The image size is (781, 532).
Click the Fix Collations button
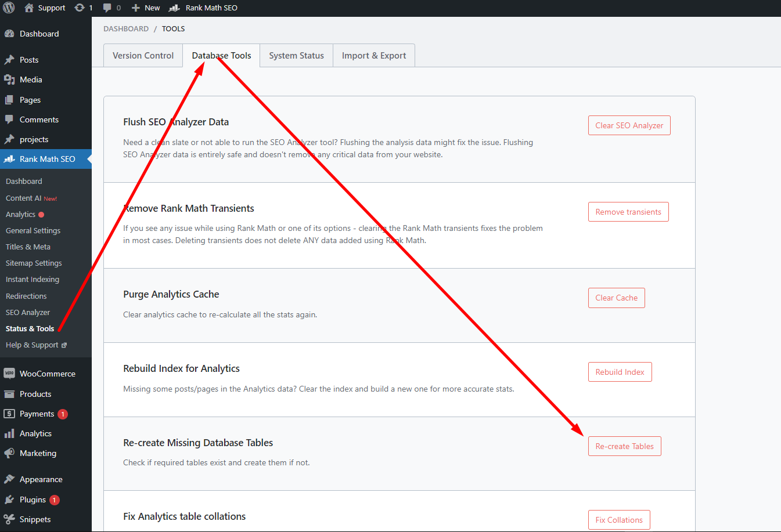(x=619, y=520)
